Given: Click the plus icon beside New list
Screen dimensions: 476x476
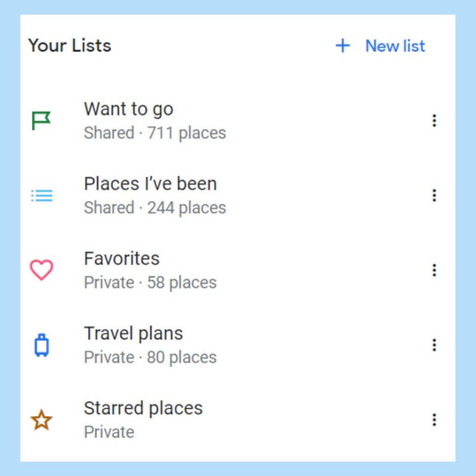Looking at the screenshot, I should [343, 46].
